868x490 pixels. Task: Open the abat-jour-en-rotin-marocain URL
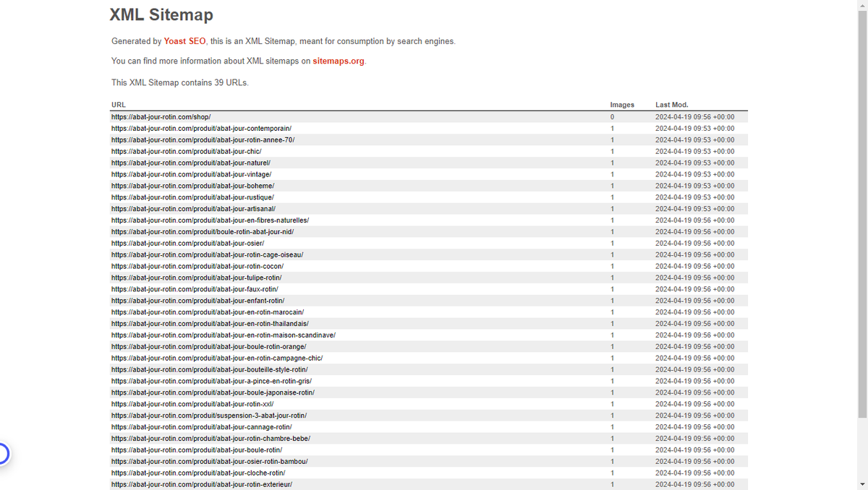pos(207,312)
